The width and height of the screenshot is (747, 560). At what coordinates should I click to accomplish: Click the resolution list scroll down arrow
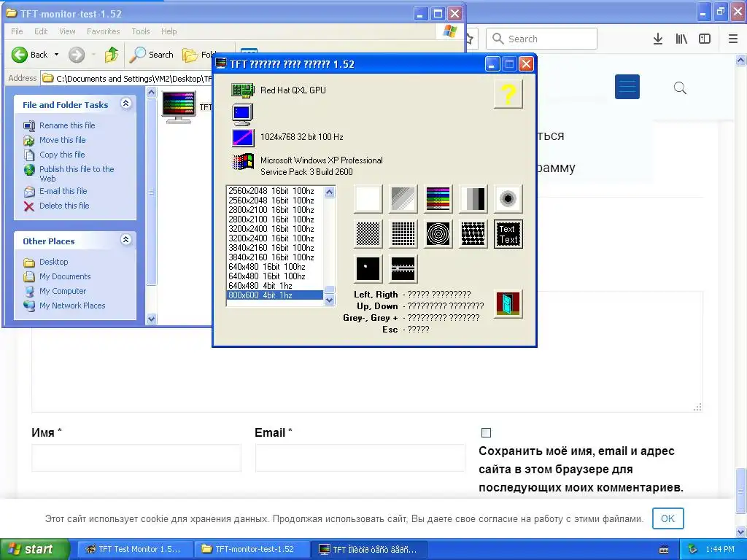(329, 300)
